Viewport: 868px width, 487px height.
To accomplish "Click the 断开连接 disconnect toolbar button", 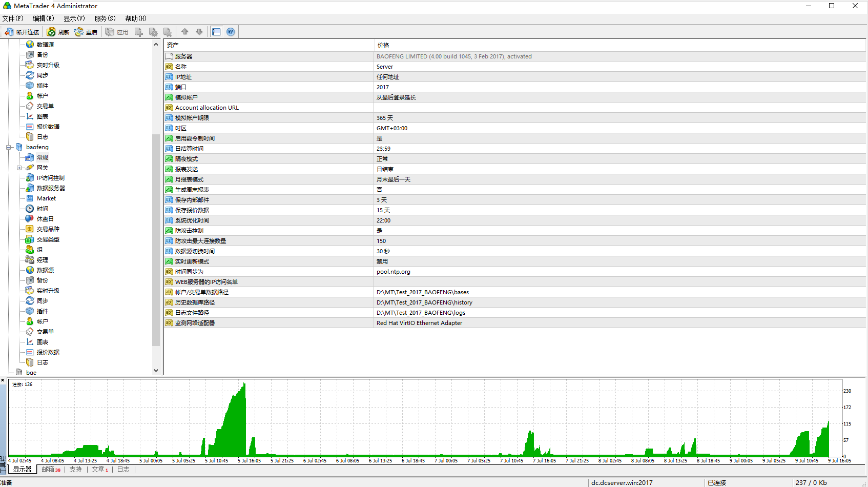I will coord(22,32).
